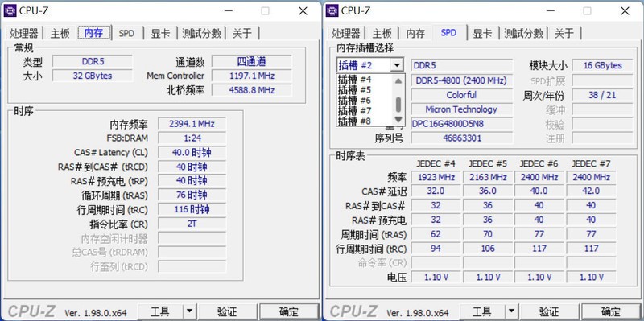
Task: Click JEDEC #7 CAS value 42.0
Action: (x=591, y=191)
